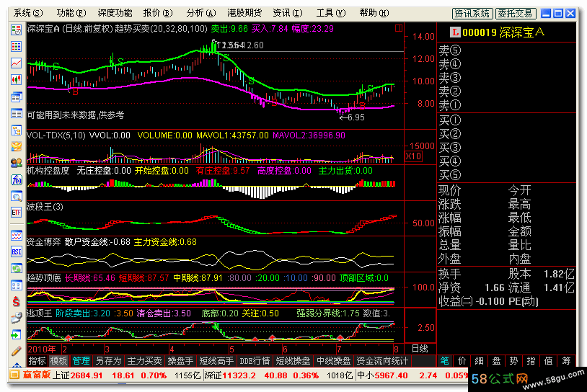Screen dimensions: 587x392
Task: Open the single table window icon
Action: tap(16, 113)
